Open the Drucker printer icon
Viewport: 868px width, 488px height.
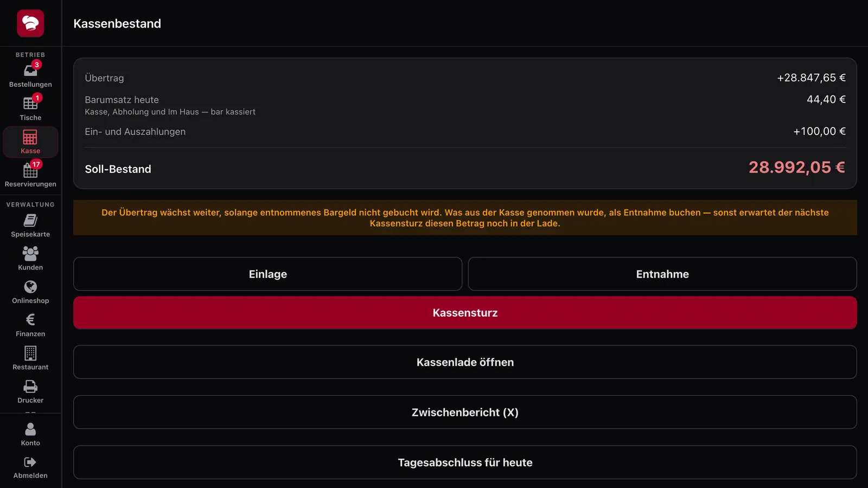pyautogui.click(x=30, y=387)
